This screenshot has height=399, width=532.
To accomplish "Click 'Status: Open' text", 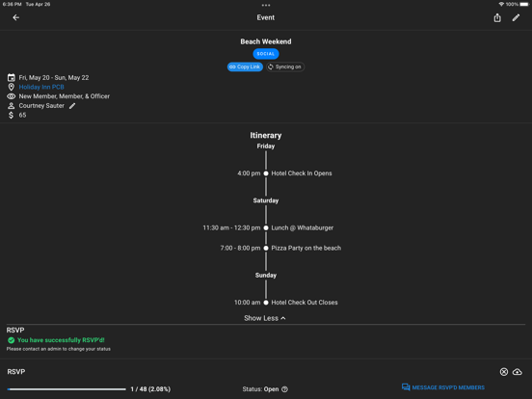I will click(260, 389).
